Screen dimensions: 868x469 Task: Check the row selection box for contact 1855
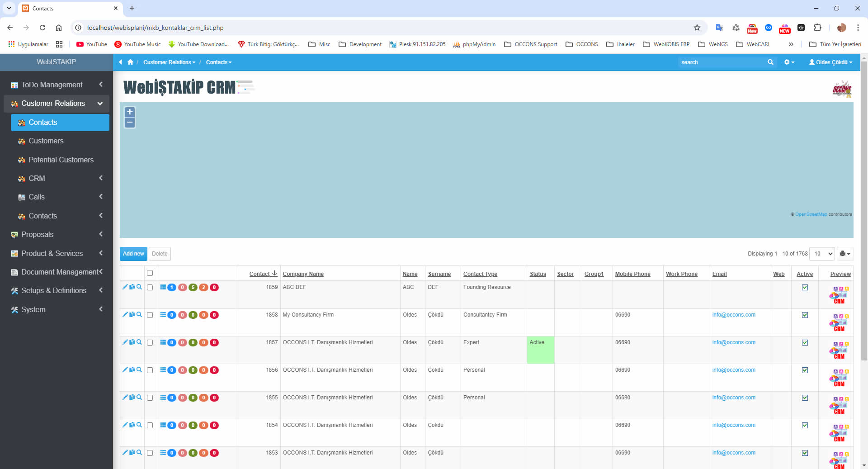[x=150, y=398]
